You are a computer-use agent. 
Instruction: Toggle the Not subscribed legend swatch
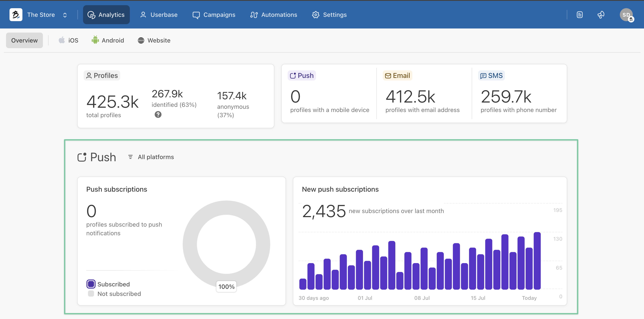point(91,294)
